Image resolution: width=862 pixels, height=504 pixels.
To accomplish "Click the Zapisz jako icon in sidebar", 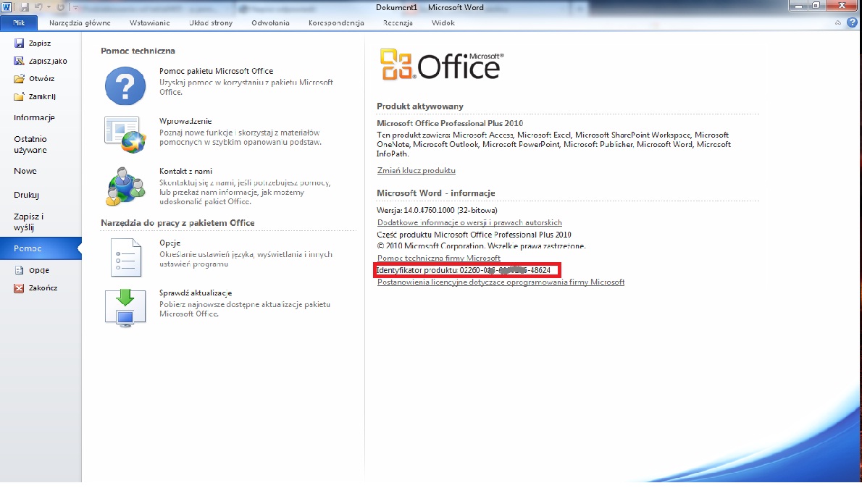I will point(20,61).
